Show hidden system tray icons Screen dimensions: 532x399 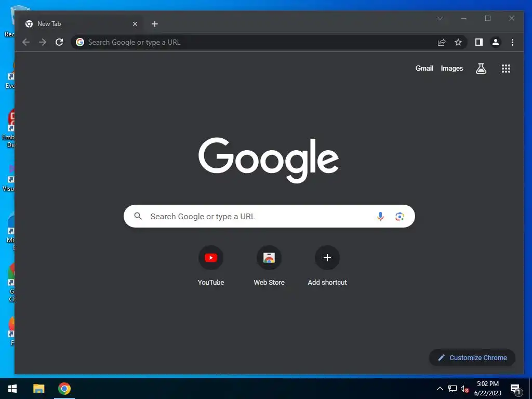tap(440, 389)
